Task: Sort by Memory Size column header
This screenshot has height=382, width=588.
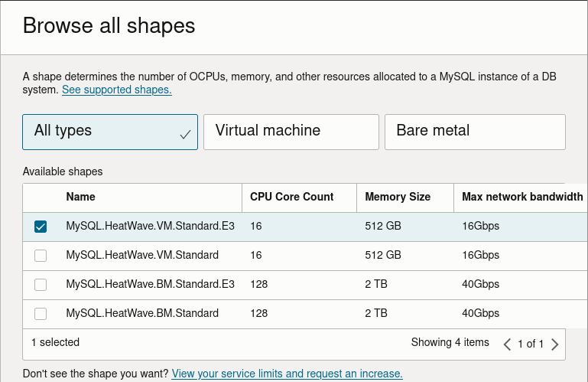Action: (398, 197)
